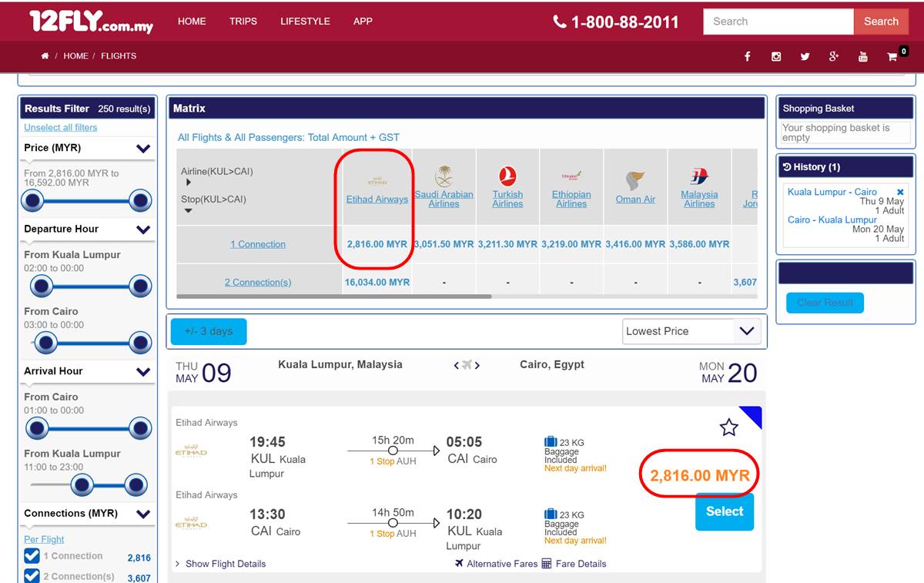Viewport: 924px width, 583px height.
Task: Click into the Search input field
Action: (x=778, y=22)
